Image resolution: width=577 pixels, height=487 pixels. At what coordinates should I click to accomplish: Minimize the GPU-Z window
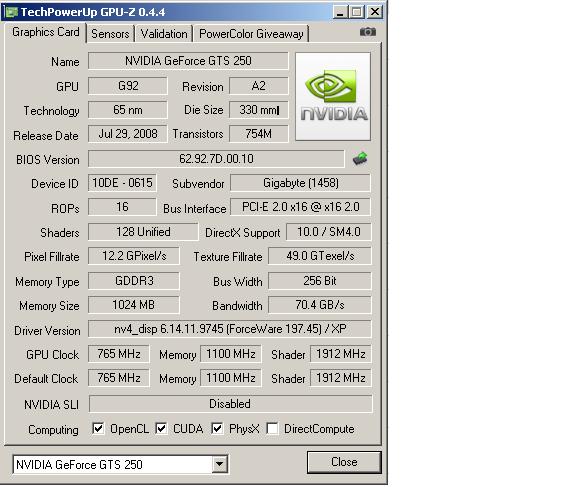pos(340,12)
